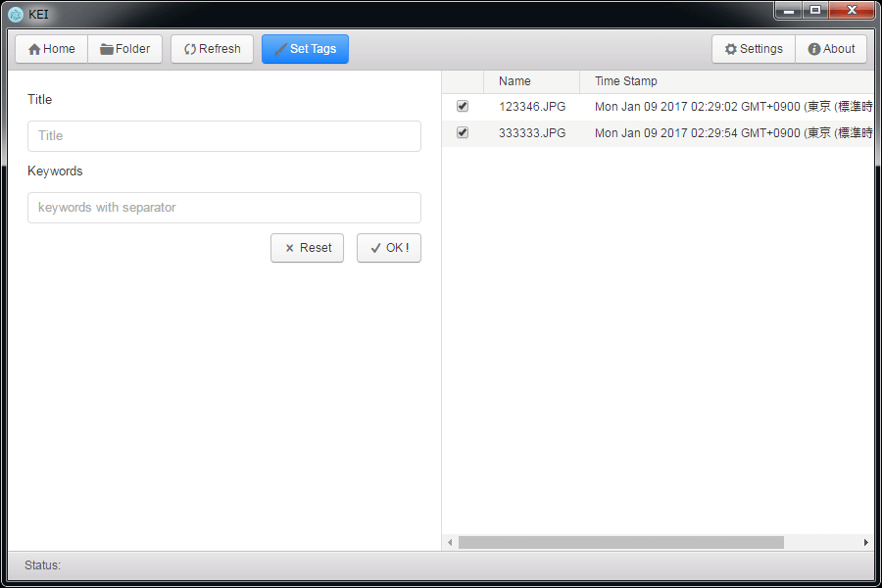
Task: Focus the Title input field
Action: coord(224,136)
